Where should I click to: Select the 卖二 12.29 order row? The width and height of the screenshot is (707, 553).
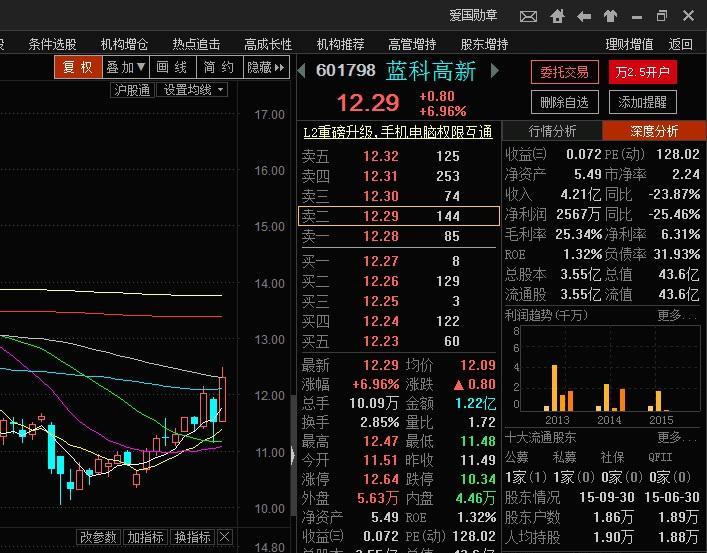[x=399, y=216]
